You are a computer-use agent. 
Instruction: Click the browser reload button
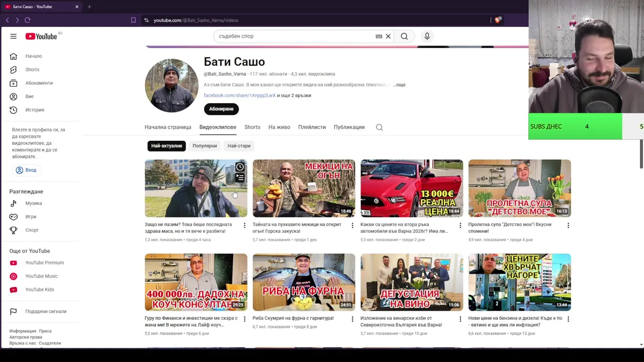tap(28, 20)
